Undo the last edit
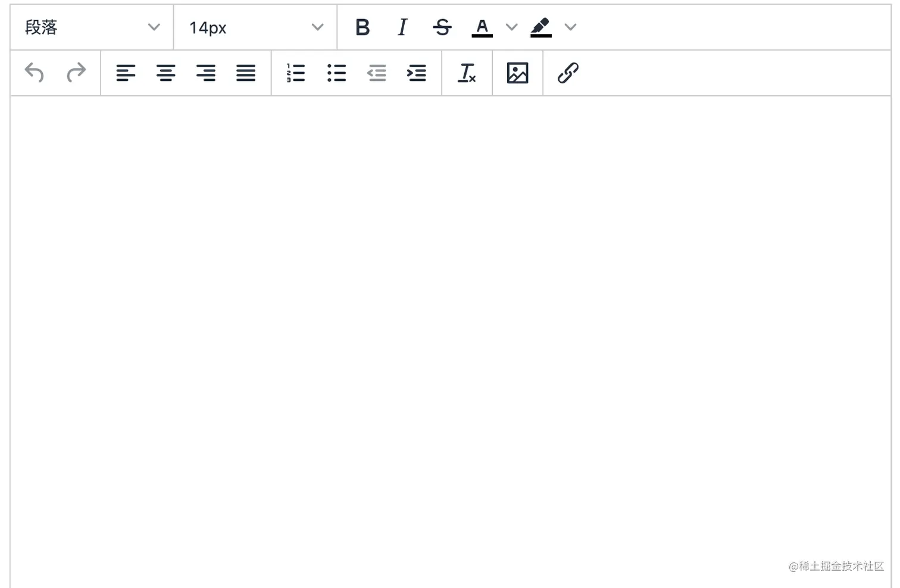The height and width of the screenshot is (588, 900). pos(35,73)
